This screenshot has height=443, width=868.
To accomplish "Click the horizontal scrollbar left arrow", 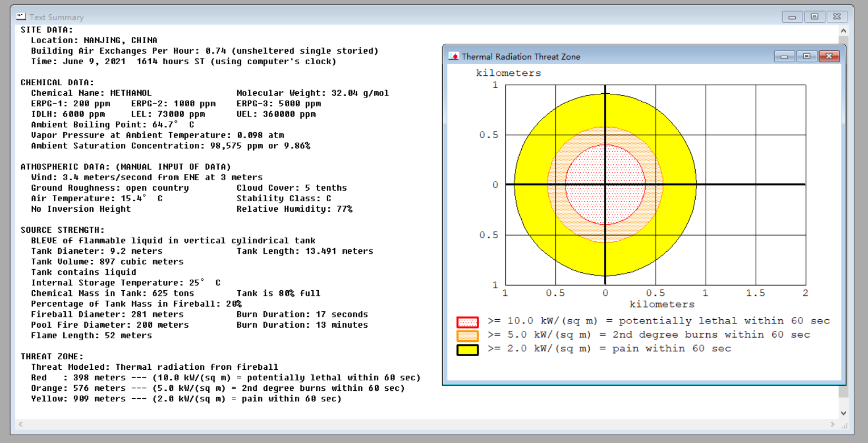I will [21, 424].
